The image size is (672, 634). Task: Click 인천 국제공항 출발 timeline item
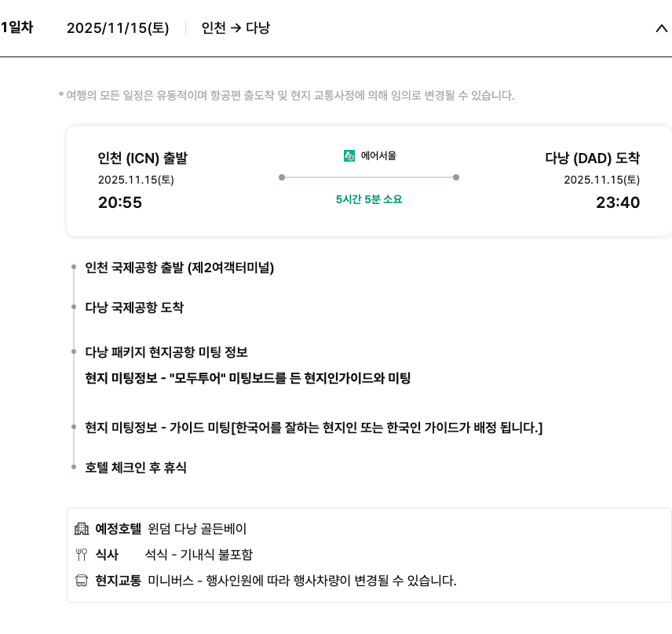coord(180,268)
